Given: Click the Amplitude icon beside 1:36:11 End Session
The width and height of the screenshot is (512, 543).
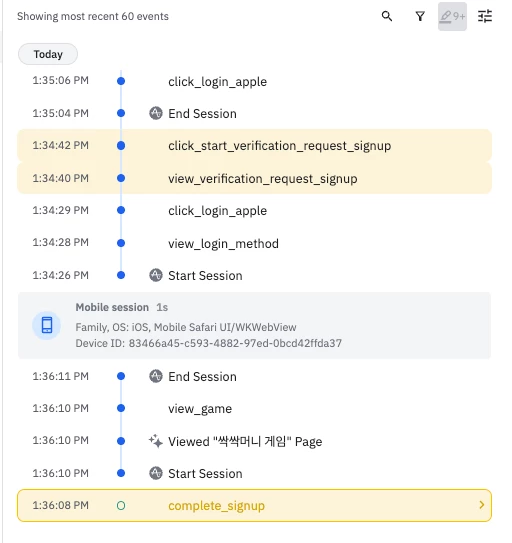Looking at the screenshot, I should pos(156,376).
